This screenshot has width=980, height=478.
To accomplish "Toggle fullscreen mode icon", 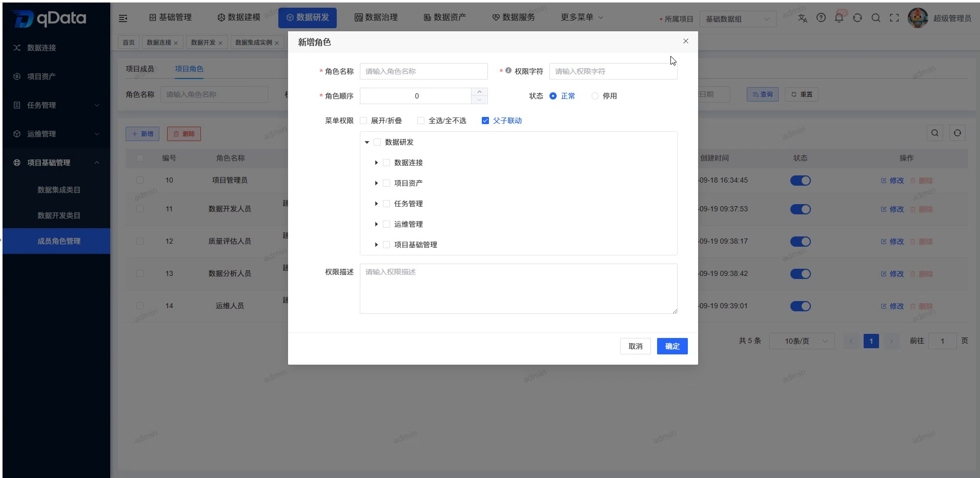I will click(894, 18).
